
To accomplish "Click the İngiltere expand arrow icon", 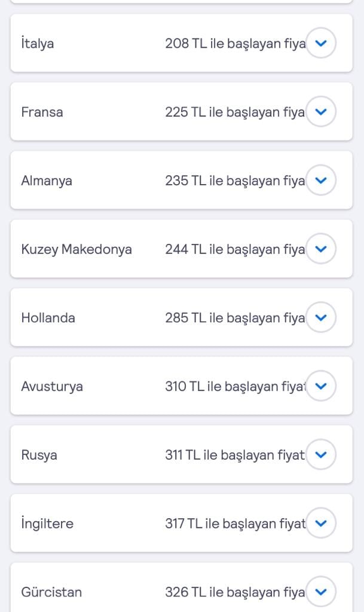I will coord(321,524).
